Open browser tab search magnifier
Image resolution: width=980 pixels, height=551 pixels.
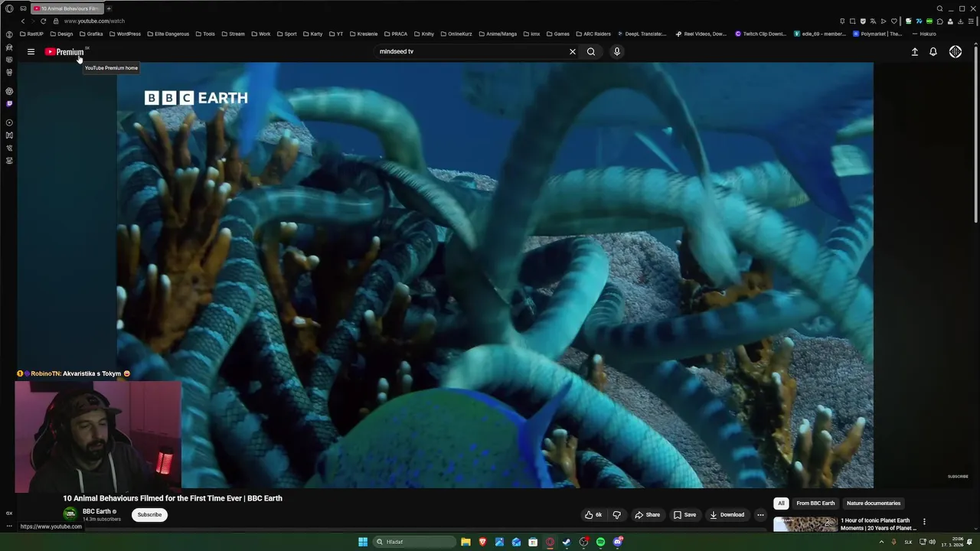coord(939,8)
